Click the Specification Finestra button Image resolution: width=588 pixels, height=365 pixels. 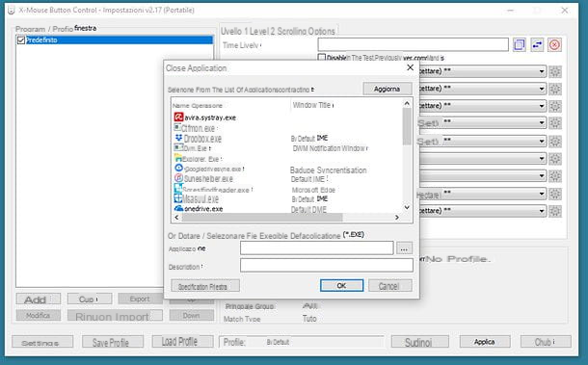(x=205, y=286)
